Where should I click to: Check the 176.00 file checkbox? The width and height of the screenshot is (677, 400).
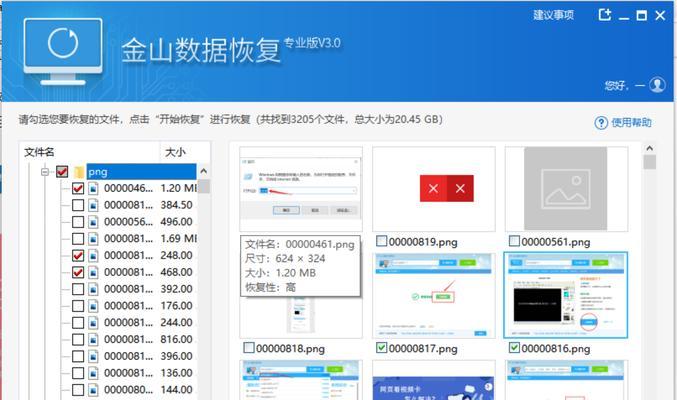click(x=78, y=306)
